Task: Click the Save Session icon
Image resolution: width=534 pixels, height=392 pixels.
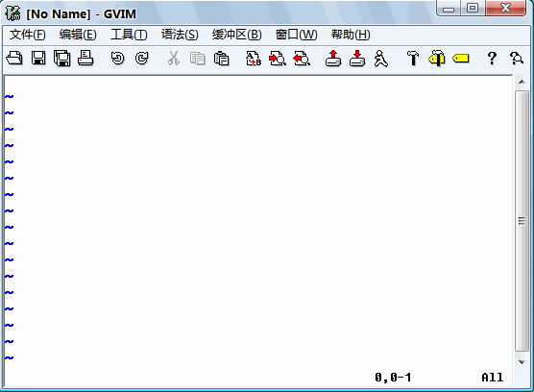Action: coord(357,59)
